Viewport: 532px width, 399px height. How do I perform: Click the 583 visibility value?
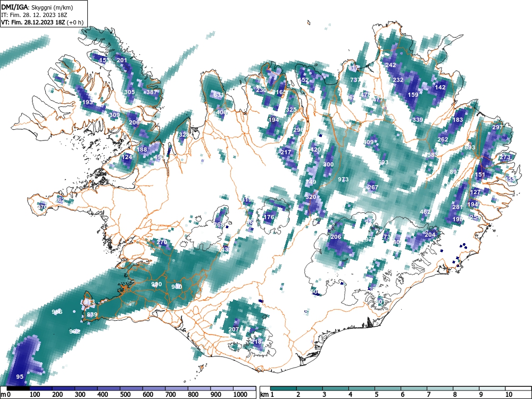point(433,155)
